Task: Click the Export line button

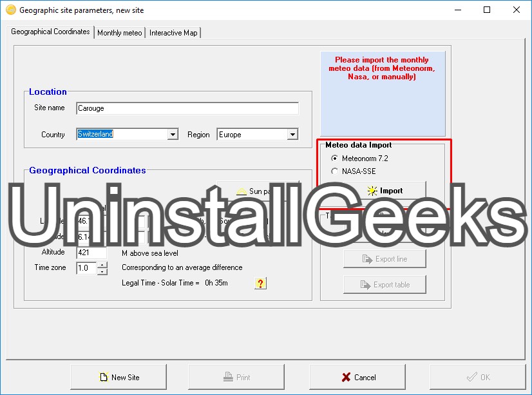Action: pos(385,259)
